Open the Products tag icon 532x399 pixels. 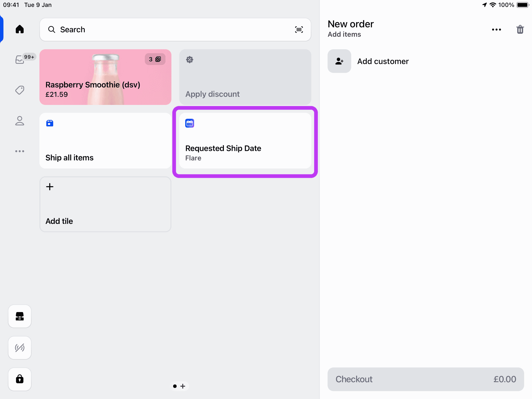[20, 90]
